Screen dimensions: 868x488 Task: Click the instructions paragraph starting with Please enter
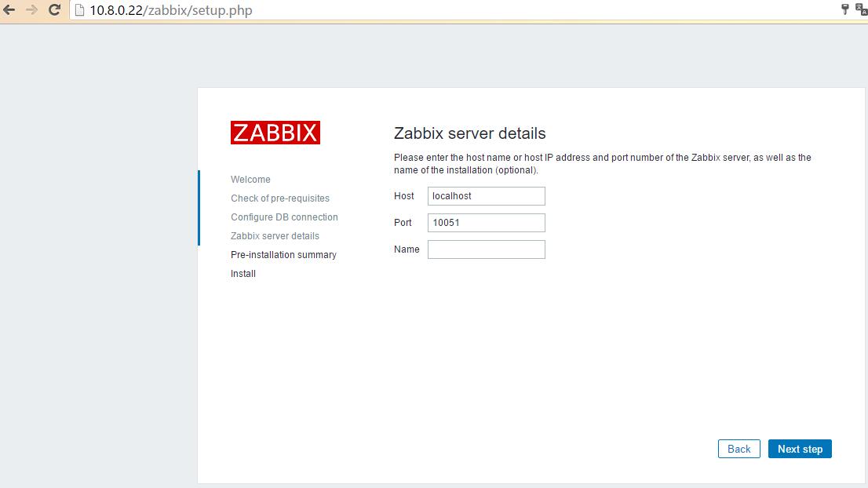602,164
